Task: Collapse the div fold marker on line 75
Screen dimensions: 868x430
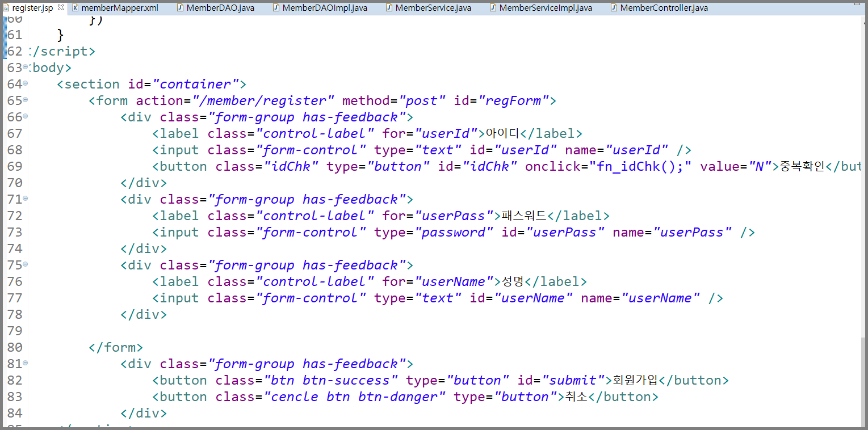Action: [x=26, y=264]
